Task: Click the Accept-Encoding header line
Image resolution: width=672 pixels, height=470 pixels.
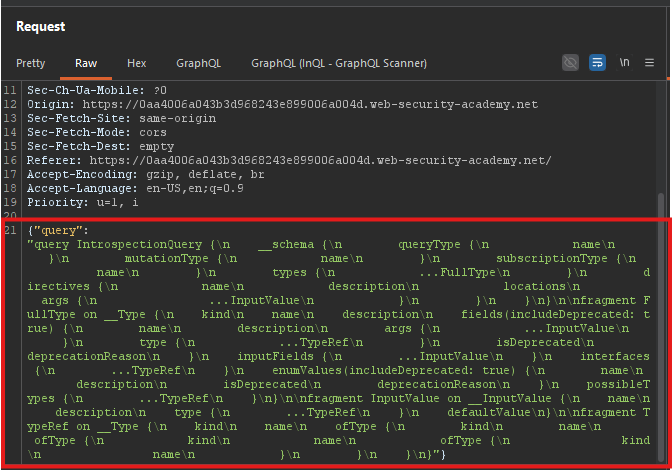Action: 146,174
